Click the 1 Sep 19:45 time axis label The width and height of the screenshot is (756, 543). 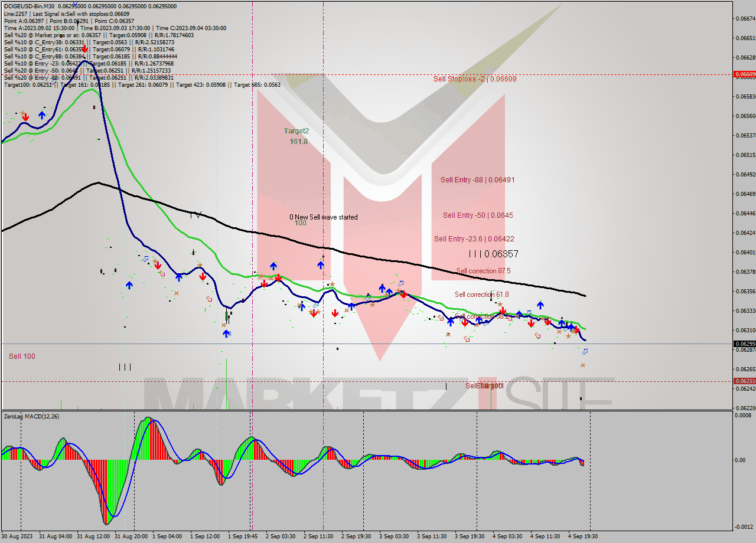[243, 537]
